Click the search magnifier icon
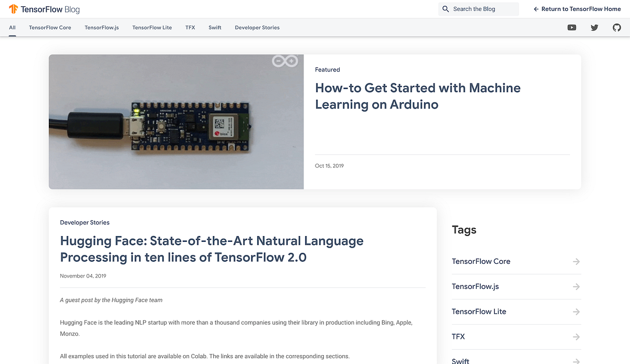Image resolution: width=630 pixels, height=364 pixels. coord(445,9)
